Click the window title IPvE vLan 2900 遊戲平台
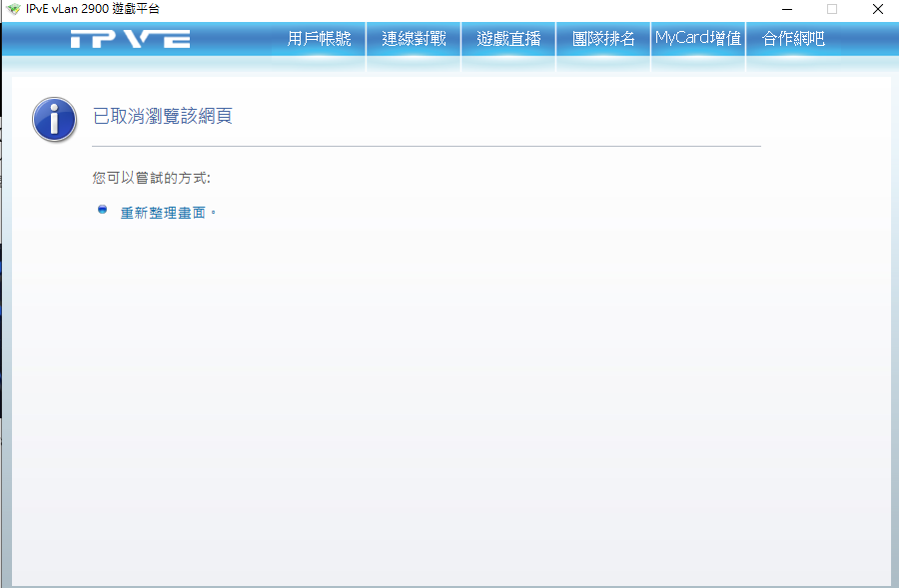The width and height of the screenshot is (899, 588). point(93,9)
